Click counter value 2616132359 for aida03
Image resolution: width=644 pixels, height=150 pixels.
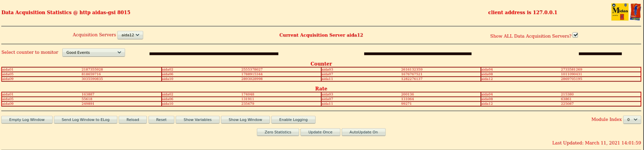(412, 69)
